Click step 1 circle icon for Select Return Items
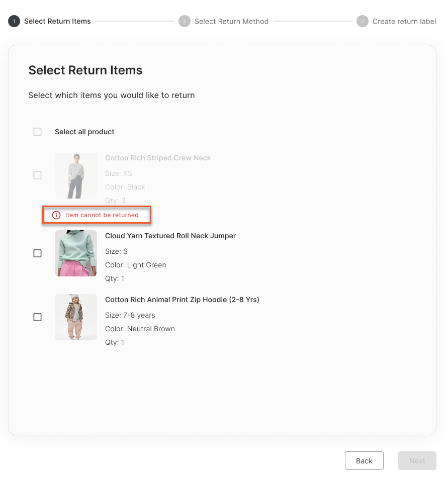448x484 pixels. [14, 22]
